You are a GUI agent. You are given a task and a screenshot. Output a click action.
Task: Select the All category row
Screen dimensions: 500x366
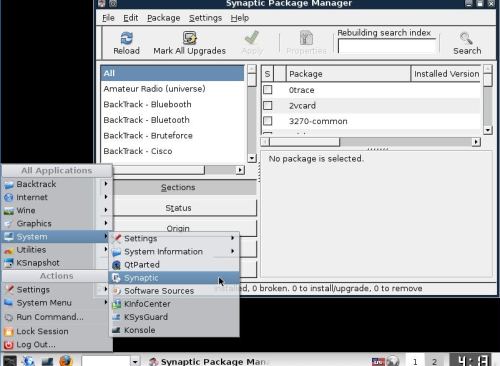pos(172,73)
